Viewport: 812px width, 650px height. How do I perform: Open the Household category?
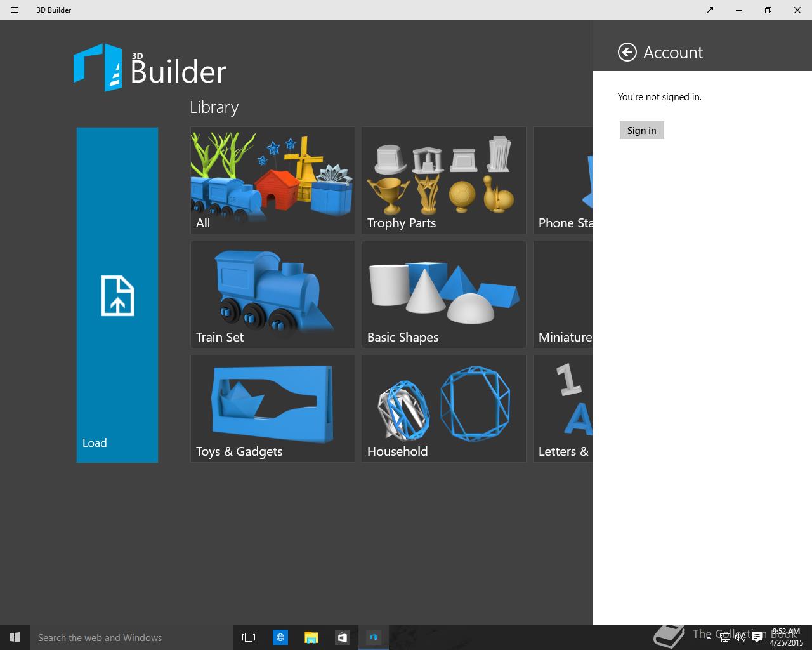pyautogui.click(x=444, y=409)
